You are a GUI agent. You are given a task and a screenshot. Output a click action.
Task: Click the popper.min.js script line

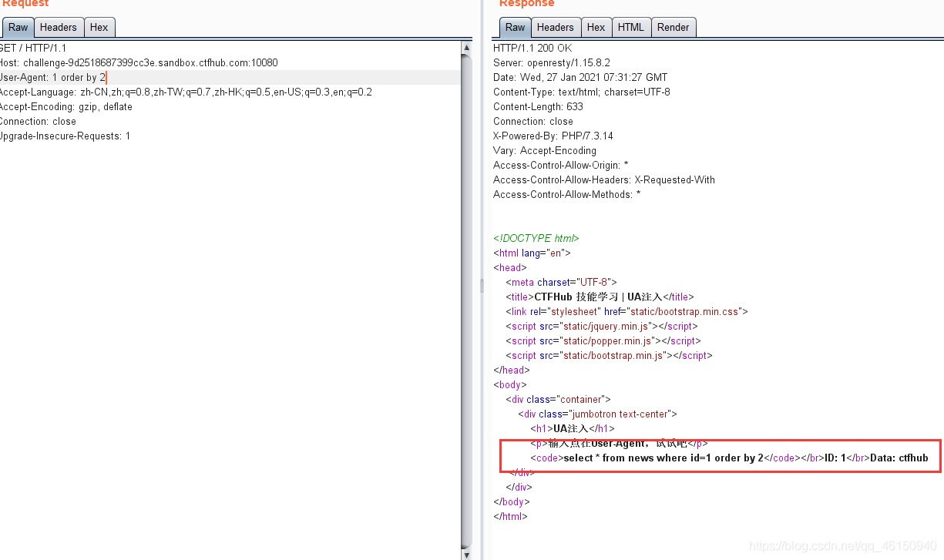click(x=603, y=341)
